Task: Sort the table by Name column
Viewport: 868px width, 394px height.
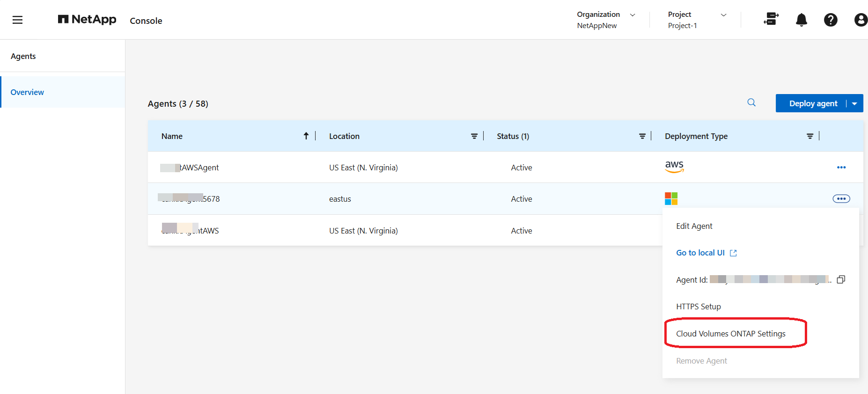Action: 306,136
